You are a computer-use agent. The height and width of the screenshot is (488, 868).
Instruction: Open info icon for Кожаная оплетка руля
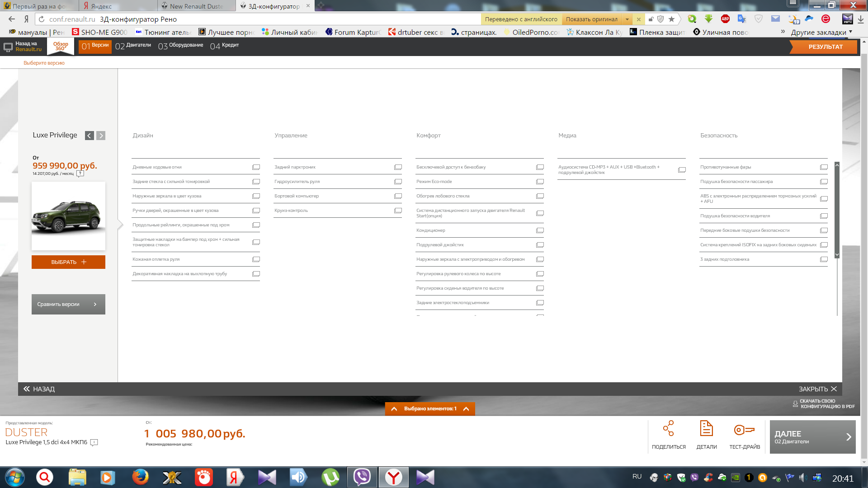(x=256, y=259)
